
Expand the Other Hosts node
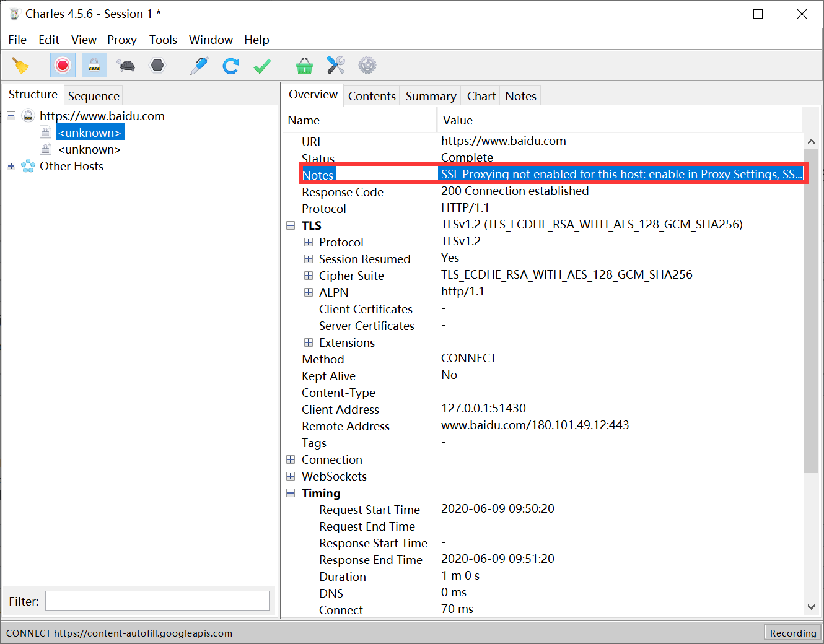coord(11,166)
